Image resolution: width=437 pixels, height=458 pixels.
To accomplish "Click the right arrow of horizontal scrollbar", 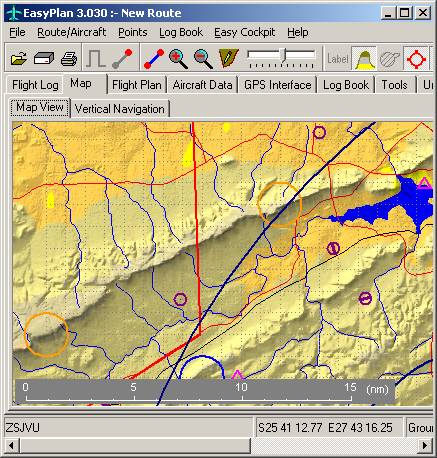I will coord(425,445).
